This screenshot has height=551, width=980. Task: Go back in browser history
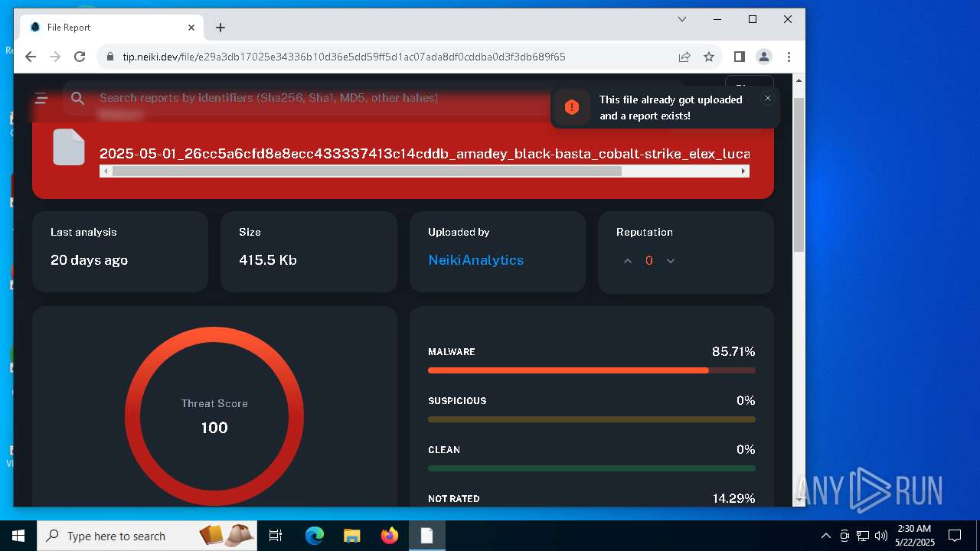pyautogui.click(x=31, y=57)
